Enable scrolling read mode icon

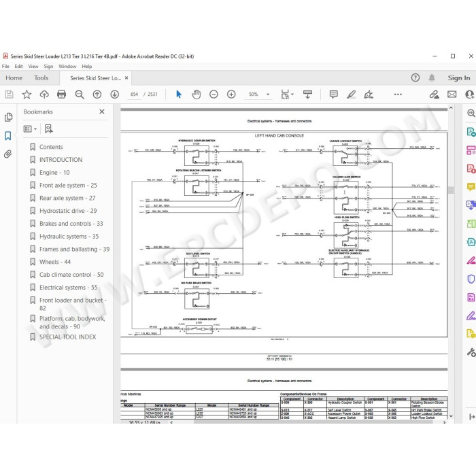pyautogui.click(x=307, y=95)
